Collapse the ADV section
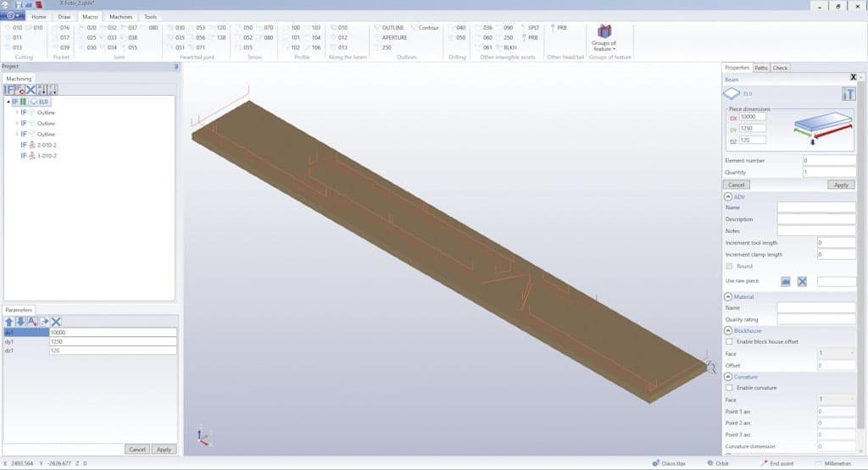Screen dimensions: 868x470 click(x=728, y=196)
